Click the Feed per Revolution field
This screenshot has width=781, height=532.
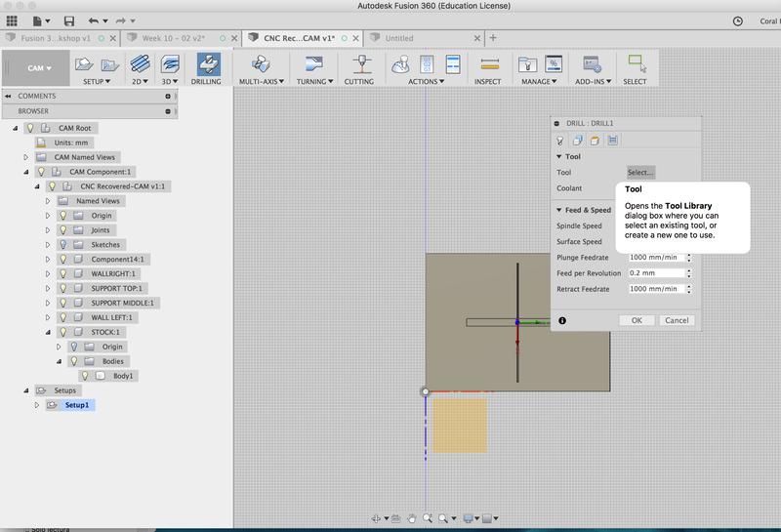click(x=656, y=273)
